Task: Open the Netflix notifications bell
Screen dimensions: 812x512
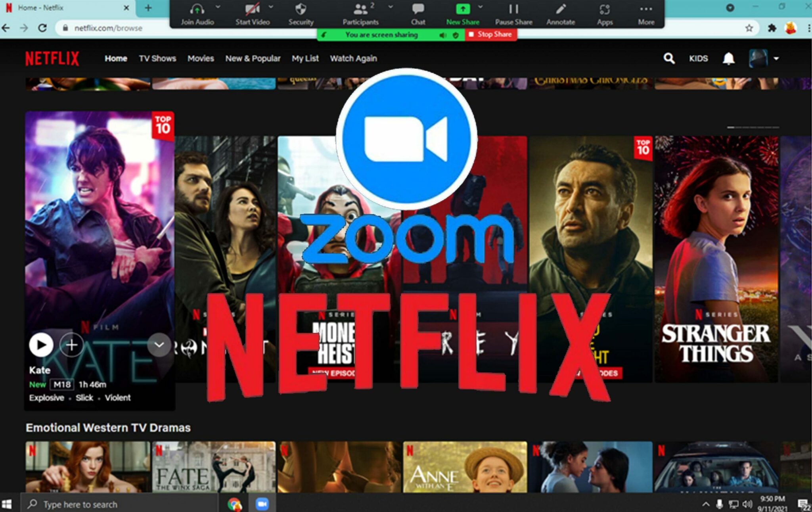Action: pos(728,58)
